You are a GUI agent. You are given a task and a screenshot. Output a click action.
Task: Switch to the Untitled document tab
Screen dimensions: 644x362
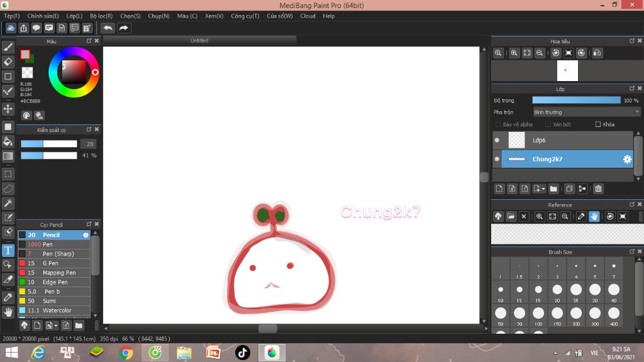coord(199,41)
